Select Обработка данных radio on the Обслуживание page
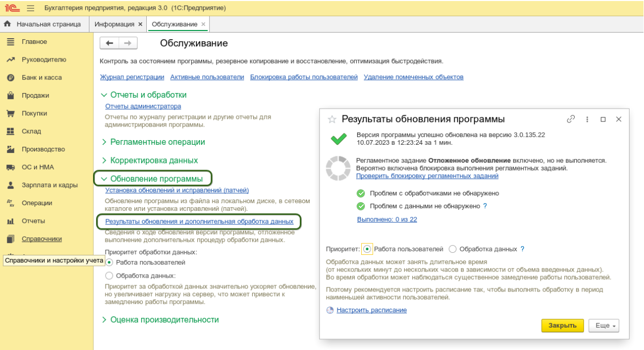Screen dimensions: 644x350 (x=109, y=276)
